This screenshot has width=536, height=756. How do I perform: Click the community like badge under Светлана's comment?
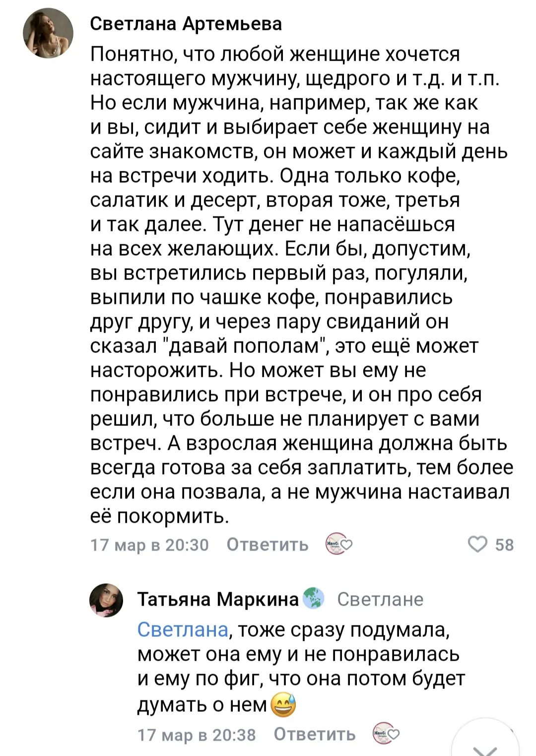(x=338, y=544)
